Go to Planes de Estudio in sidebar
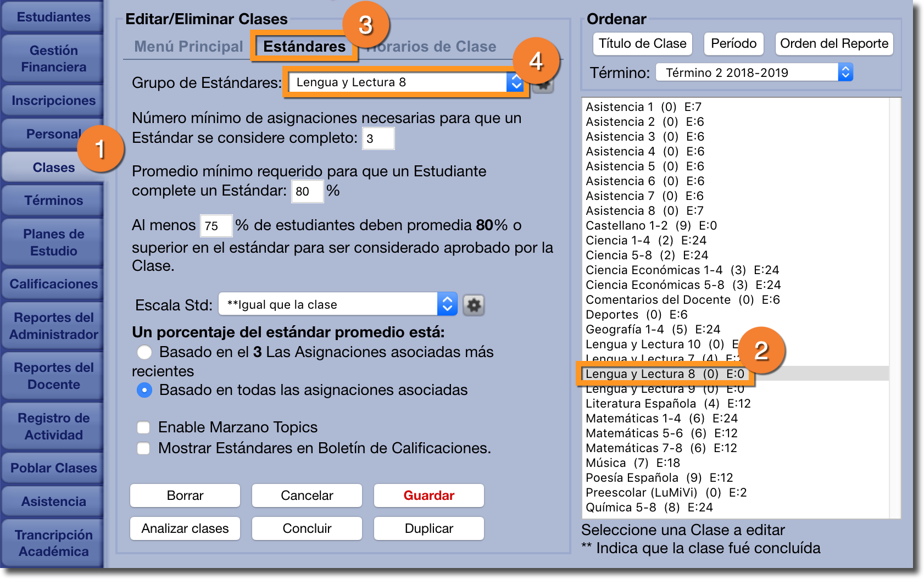 53,242
